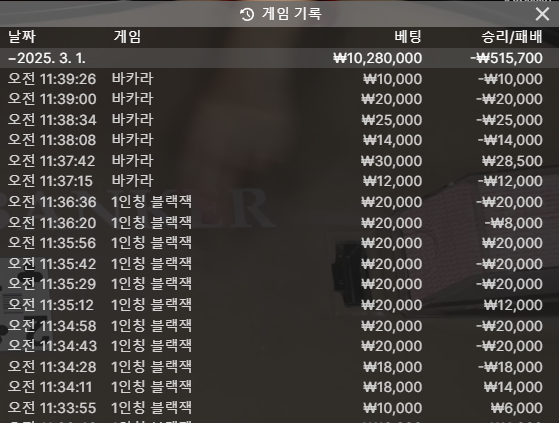Viewport: 559px width, 423px height.
Task: Select the 오전 11:35:29 1인칭 블랙잭 entry
Action: click(280, 284)
